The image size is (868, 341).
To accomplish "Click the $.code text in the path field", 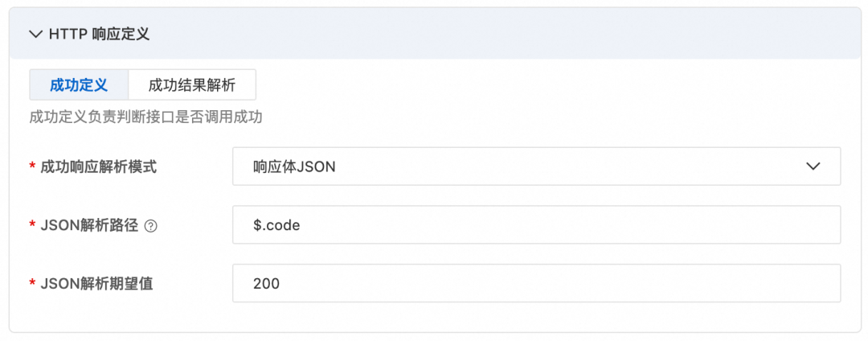I will [276, 225].
